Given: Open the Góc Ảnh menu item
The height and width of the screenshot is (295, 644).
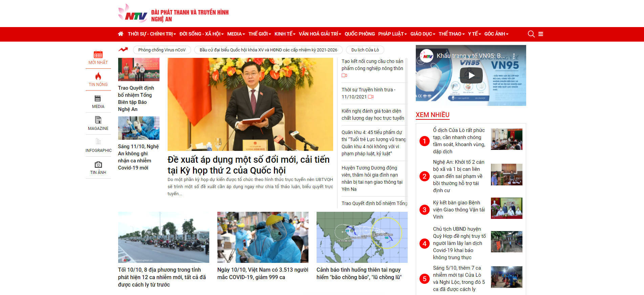Looking at the screenshot, I should (x=496, y=34).
